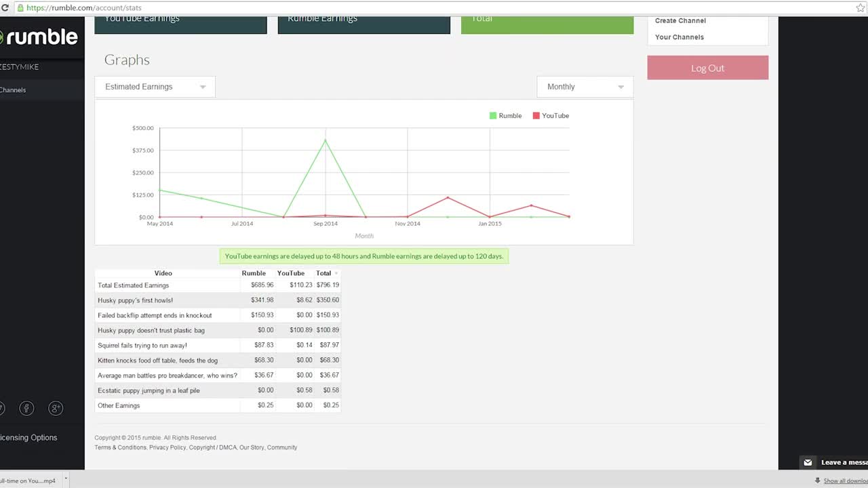This screenshot has width=868, height=488.
Task: Toggle the YouTube series in chart legend
Action: [551, 116]
